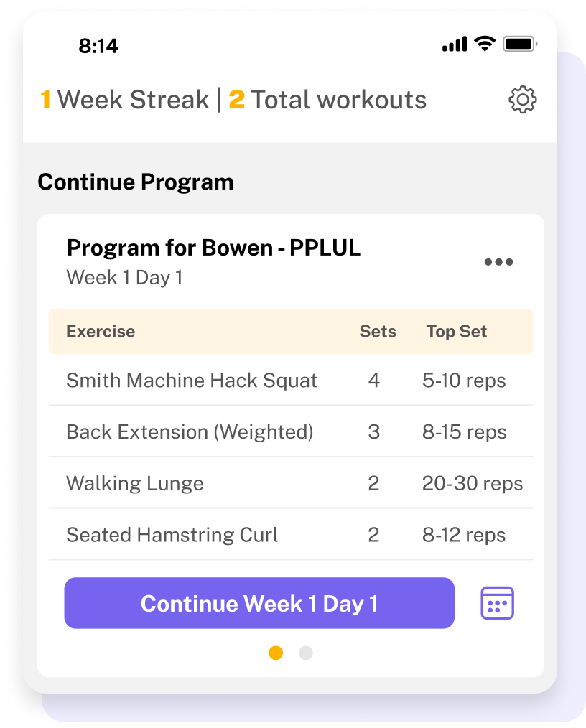Tap the Week Streak counter
The height and width of the screenshot is (728, 586).
pyautogui.click(x=124, y=99)
